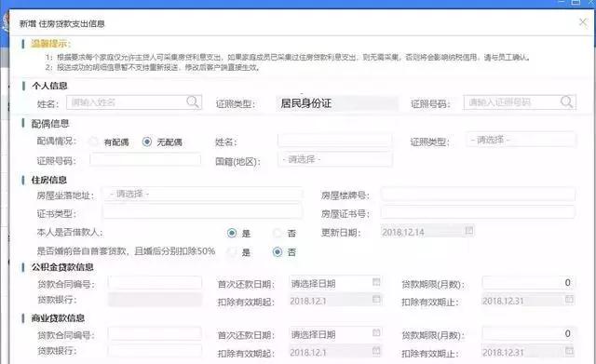This screenshot has height=364, width=596.
Task: Click 商业贷款 首次还款日期 date field
Action: tap(335, 334)
